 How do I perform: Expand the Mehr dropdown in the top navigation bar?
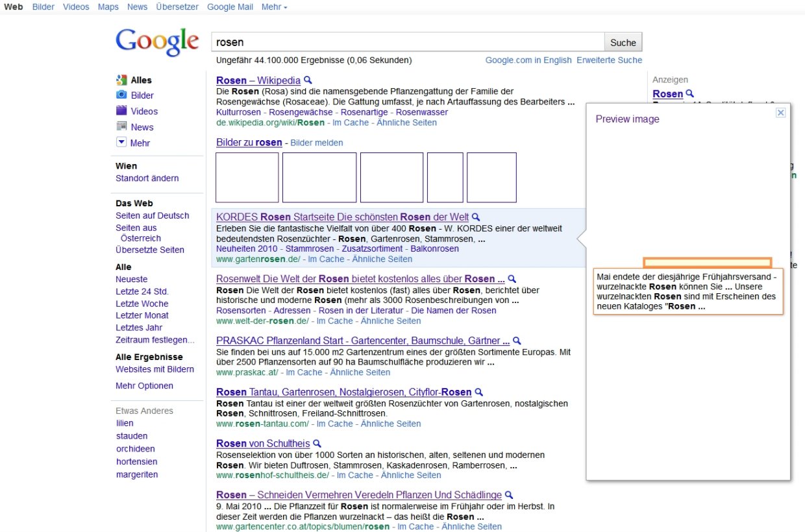click(x=274, y=6)
